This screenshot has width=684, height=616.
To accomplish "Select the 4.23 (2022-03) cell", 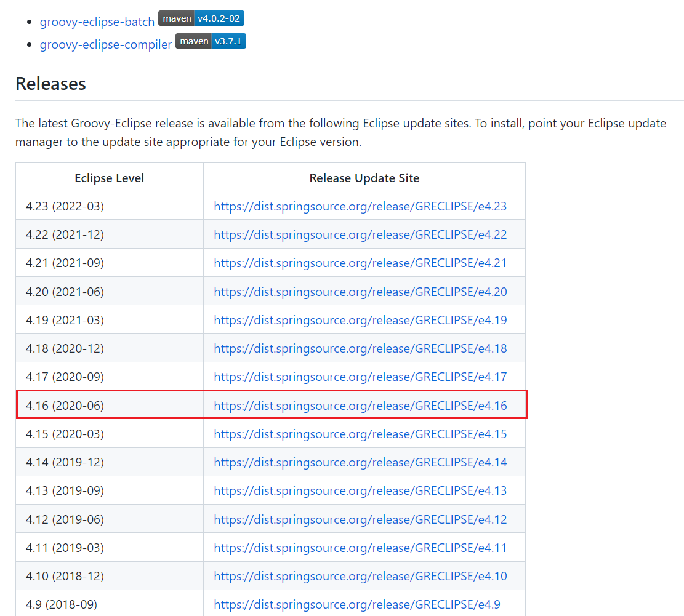I will [x=110, y=206].
